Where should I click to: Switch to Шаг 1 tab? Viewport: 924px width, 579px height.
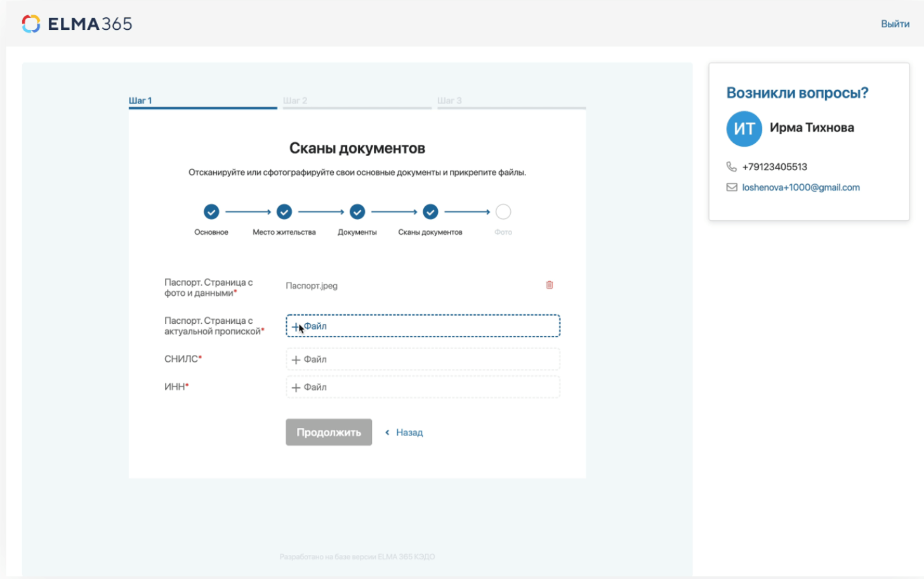(x=140, y=101)
